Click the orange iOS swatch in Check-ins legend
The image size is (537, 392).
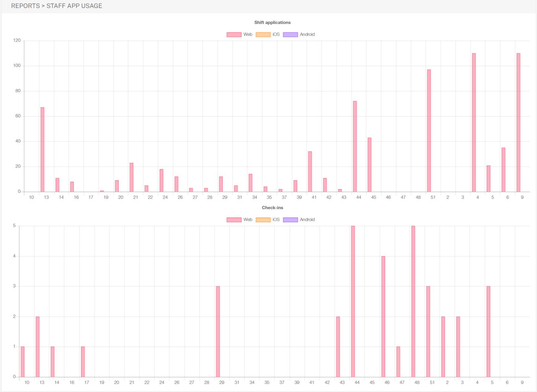click(x=263, y=220)
